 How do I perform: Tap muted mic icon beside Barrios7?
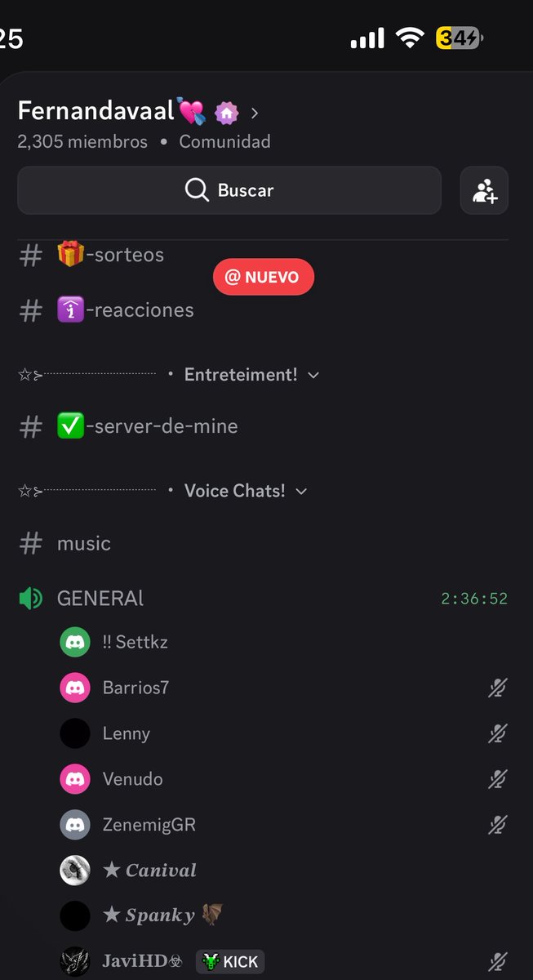(497, 688)
